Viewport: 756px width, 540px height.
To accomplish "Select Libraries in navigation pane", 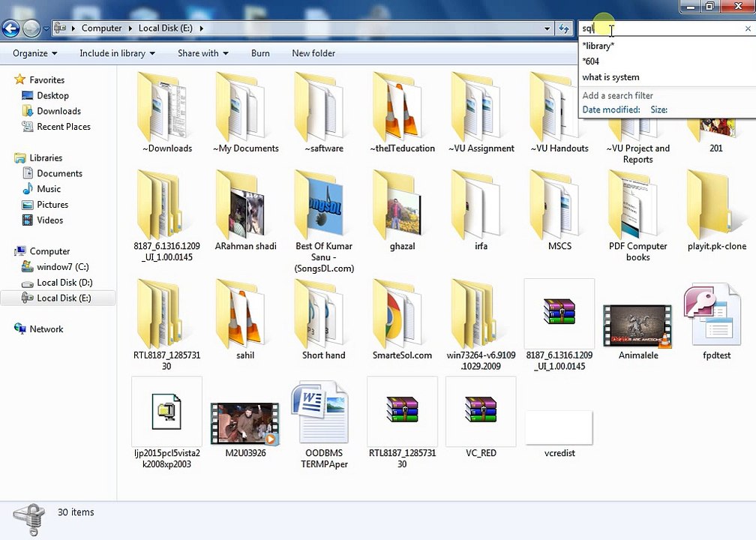I will (38, 157).
